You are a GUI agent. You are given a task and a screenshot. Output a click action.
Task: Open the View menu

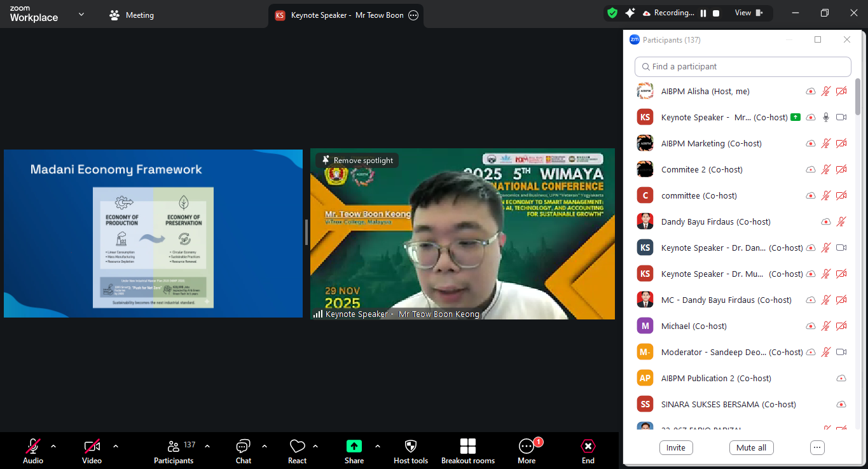click(748, 13)
